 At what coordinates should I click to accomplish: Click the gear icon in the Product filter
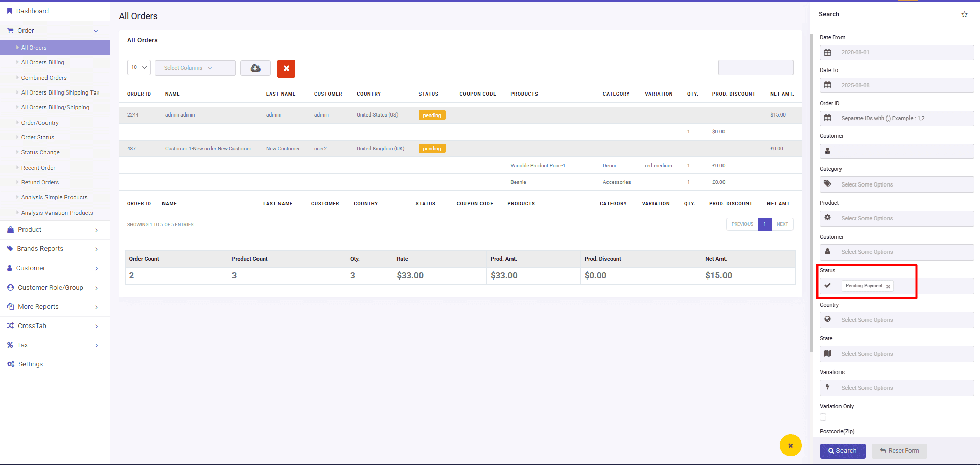coord(828,218)
